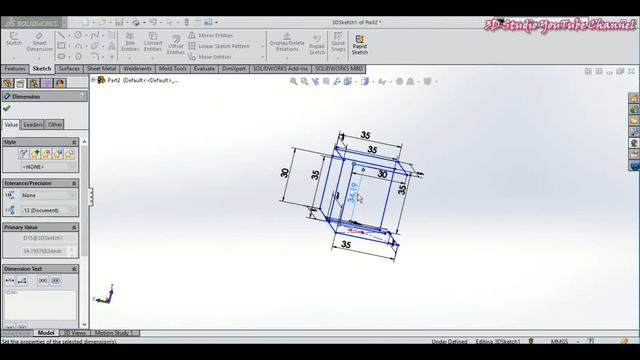Select the Spline sketch tool
This screenshot has width=640, height=360.
coord(95,35)
